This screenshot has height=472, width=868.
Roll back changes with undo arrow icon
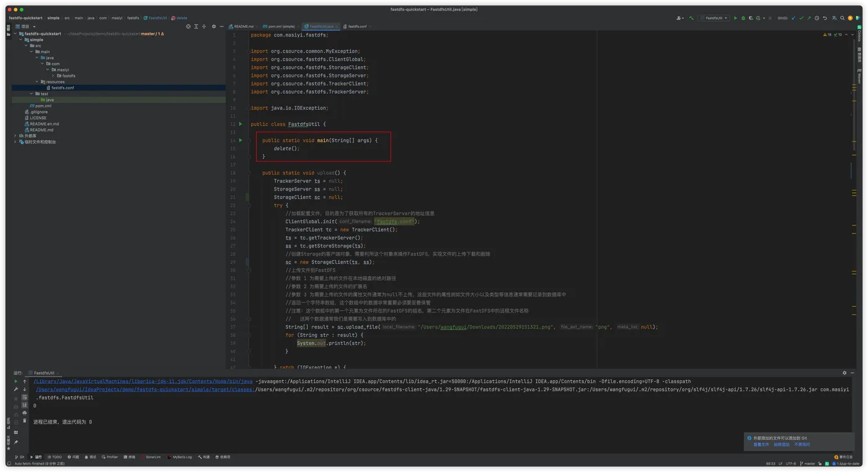[x=825, y=18]
